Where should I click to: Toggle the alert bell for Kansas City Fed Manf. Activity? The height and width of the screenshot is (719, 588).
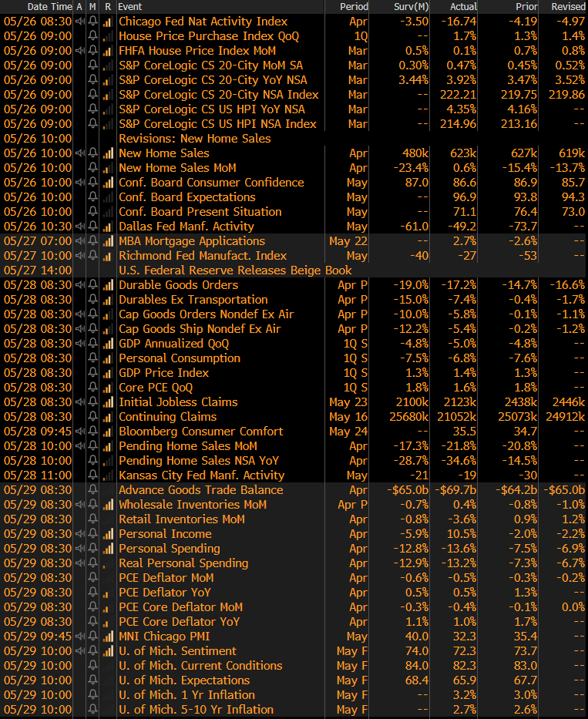pyautogui.click(x=93, y=475)
